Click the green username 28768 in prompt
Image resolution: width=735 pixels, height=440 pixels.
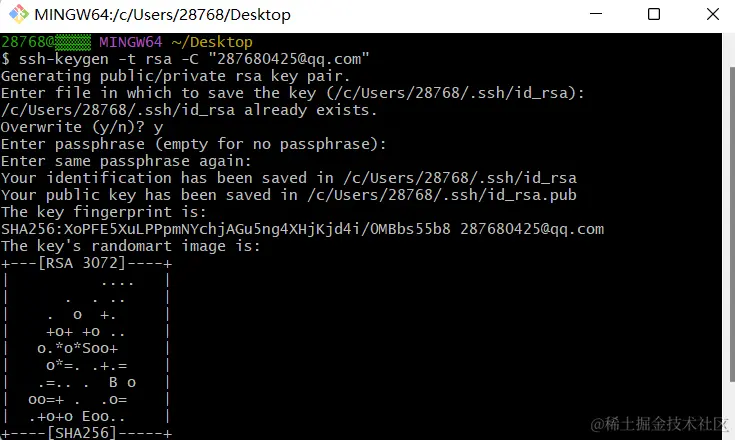coord(21,43)
